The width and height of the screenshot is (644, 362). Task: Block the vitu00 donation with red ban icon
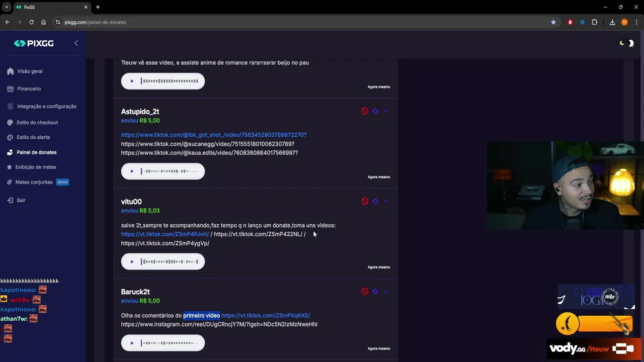click(365, 201)
